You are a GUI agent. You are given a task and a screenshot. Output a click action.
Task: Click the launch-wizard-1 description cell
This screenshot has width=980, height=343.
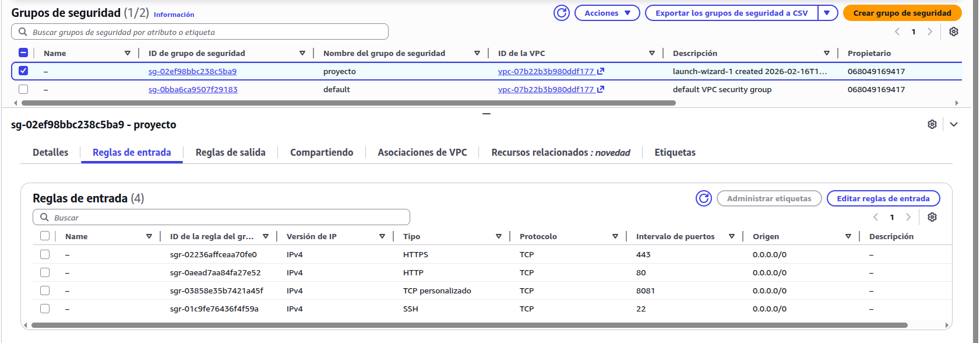click(x=750, y=71)
